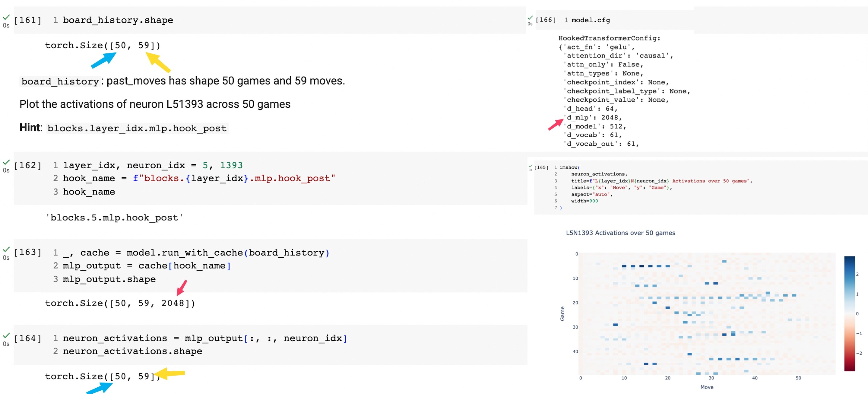This screenshot has height=394, width=868.
Task: Click the 'act_fn': 'gelu' config entry
Action: tap(598, 47)
